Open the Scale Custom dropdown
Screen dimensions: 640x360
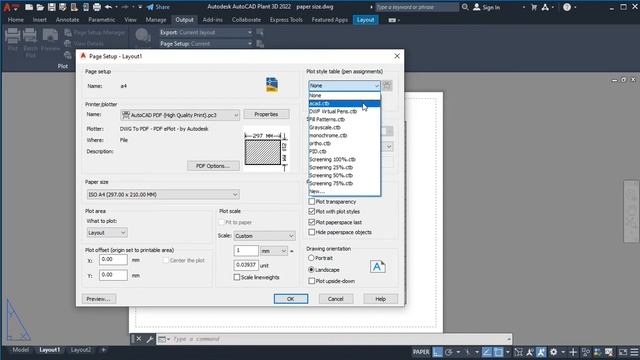pos(264,236)
